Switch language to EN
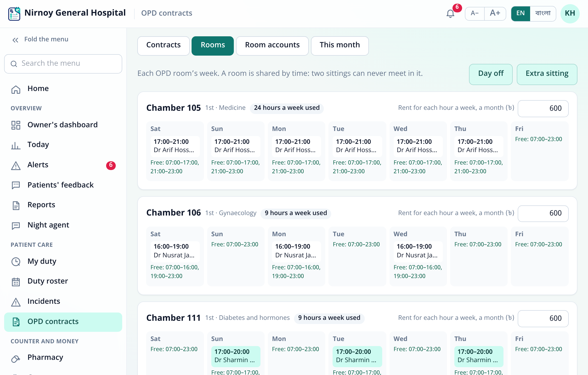588x375 pixels. pyautogui.click(x=520, y=13)
